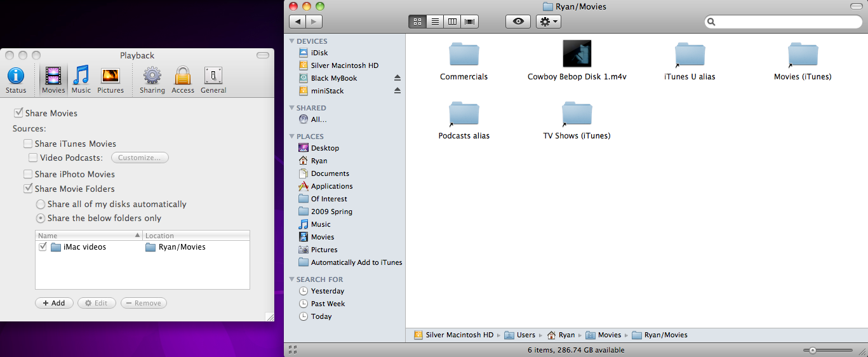Disable Share Movie Folders checkbox
This screenshot has width=868, height=357.
28,189
